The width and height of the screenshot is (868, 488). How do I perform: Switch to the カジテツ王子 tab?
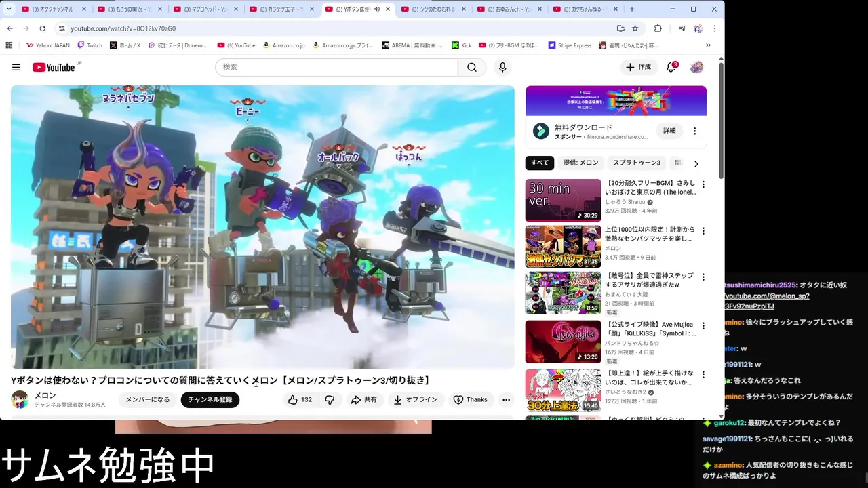(281, 9)
